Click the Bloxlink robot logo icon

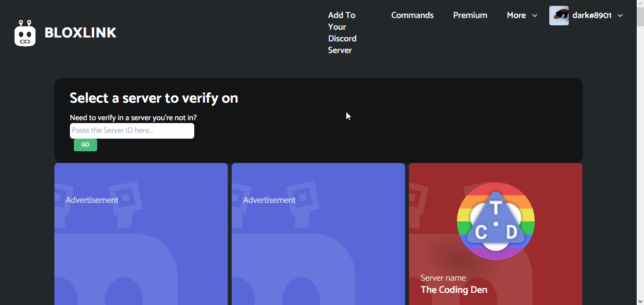pos(25,33)
